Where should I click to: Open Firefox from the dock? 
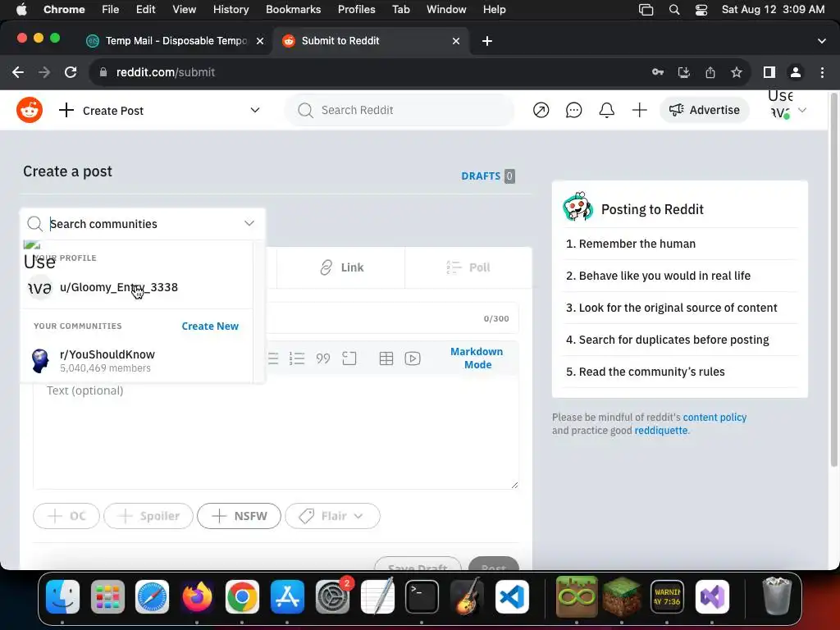(197, 597)
